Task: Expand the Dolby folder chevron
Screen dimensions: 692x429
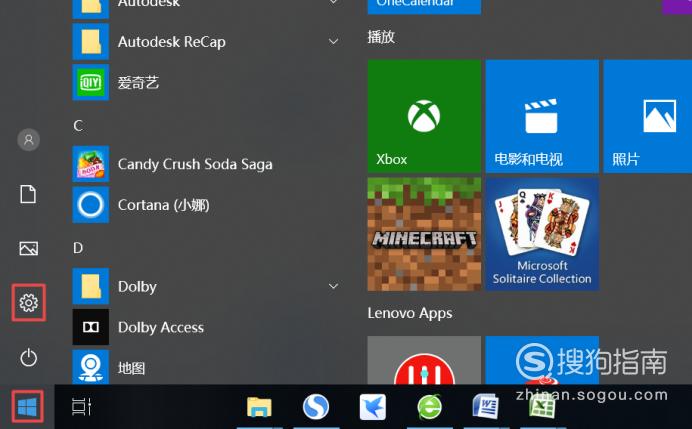Action: click(x=334, y=286)
